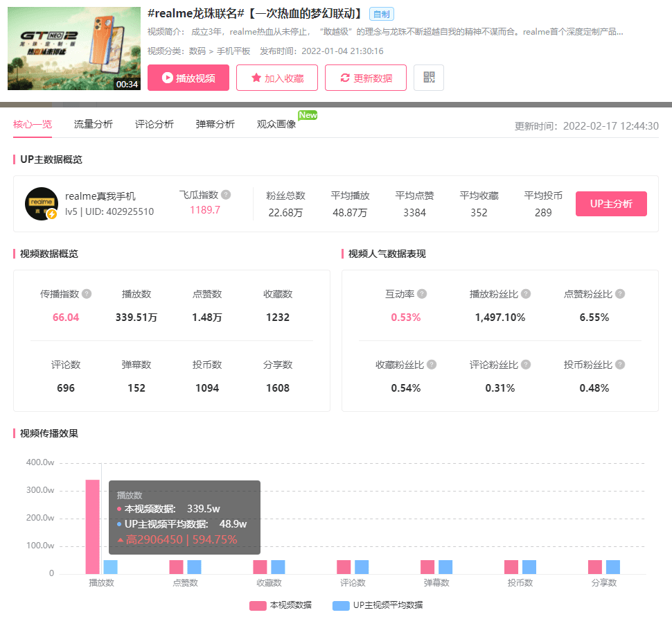Select the 弹幕分析 tab
Screen dimensions: 672x617
[x=215, y=124]
